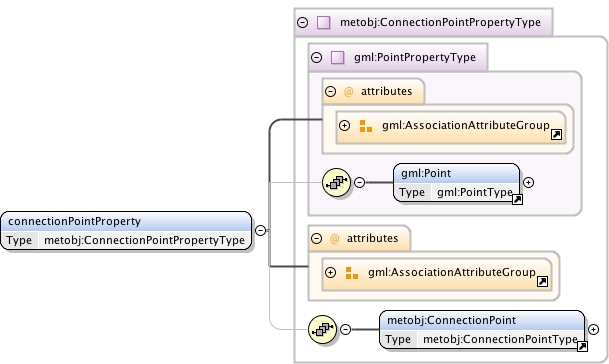Click the complex type square icon for metobj:ConnectionPointPropertyType
This screenshot has height=364, width=609.
[324, 23]
